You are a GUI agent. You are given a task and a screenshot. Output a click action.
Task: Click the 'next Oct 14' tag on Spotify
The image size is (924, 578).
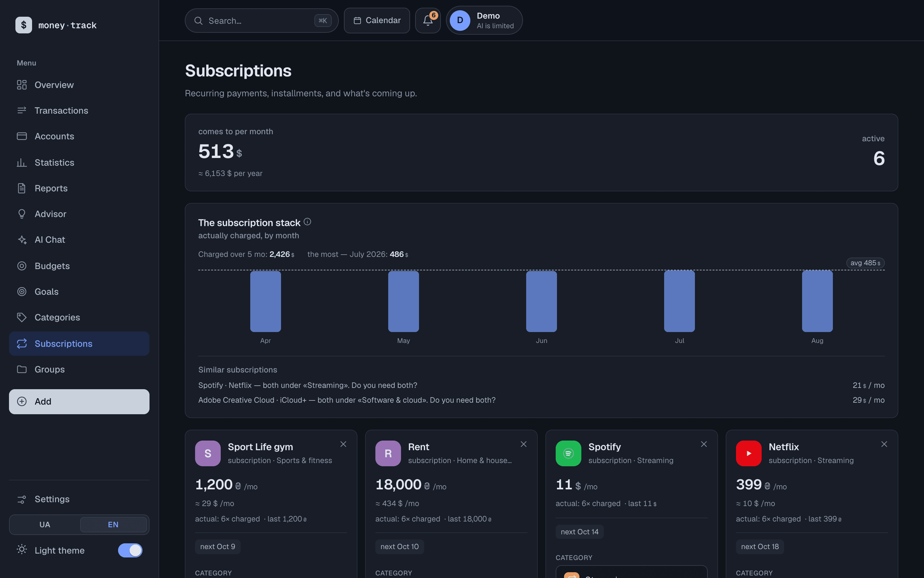click(x=579, y=532)
